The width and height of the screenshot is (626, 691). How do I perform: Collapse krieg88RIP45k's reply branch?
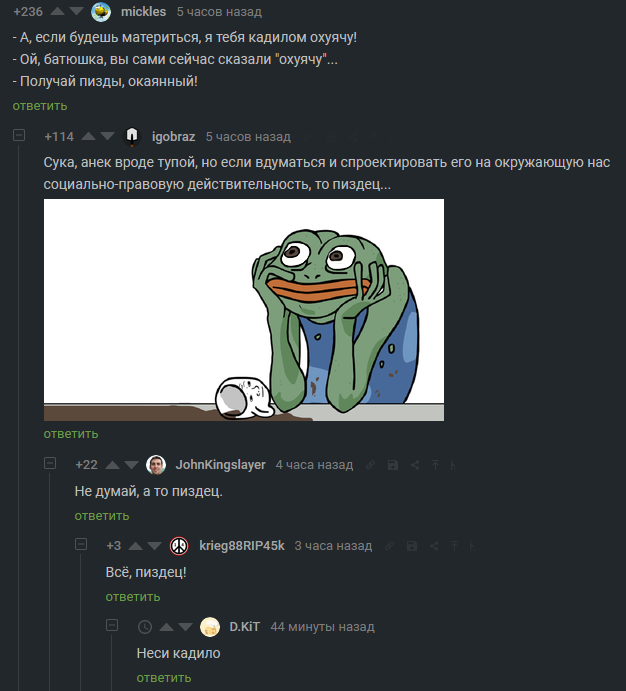pos(81,544)
